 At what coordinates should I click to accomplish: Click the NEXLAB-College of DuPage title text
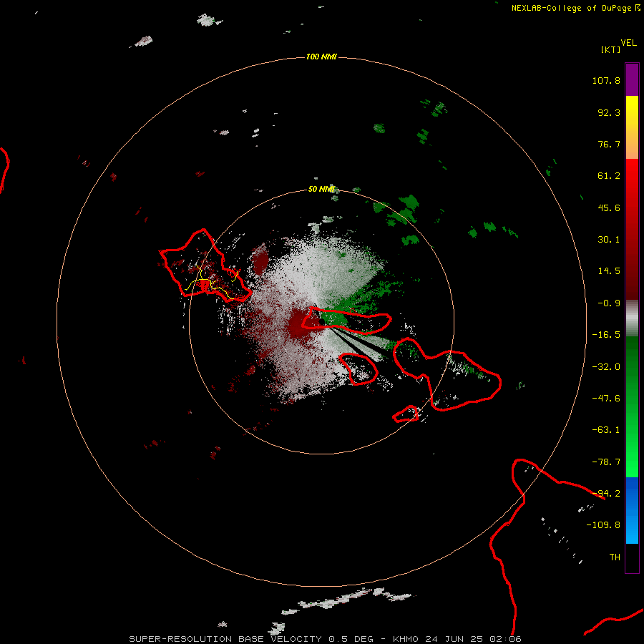(571, 8)
